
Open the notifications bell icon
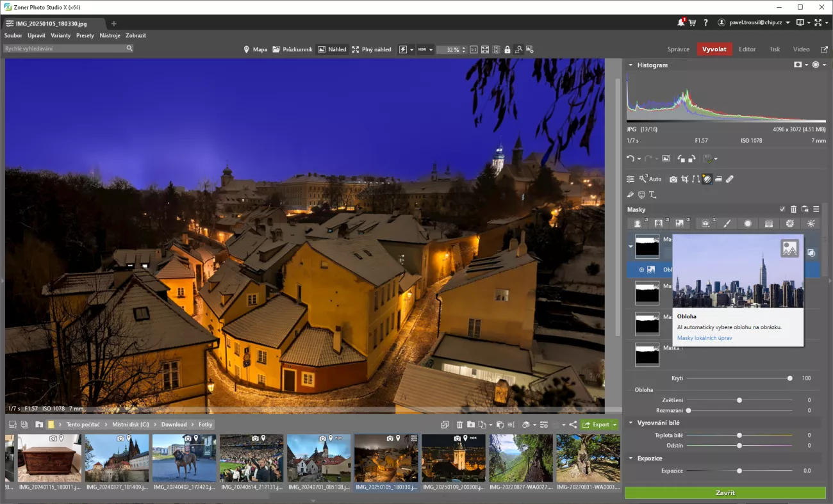680,22
